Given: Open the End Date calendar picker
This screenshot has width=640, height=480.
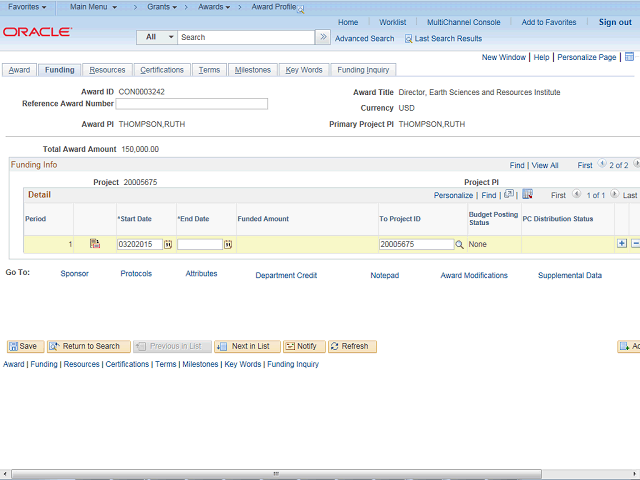Looking at the screenshot, I should pos(228,244).
